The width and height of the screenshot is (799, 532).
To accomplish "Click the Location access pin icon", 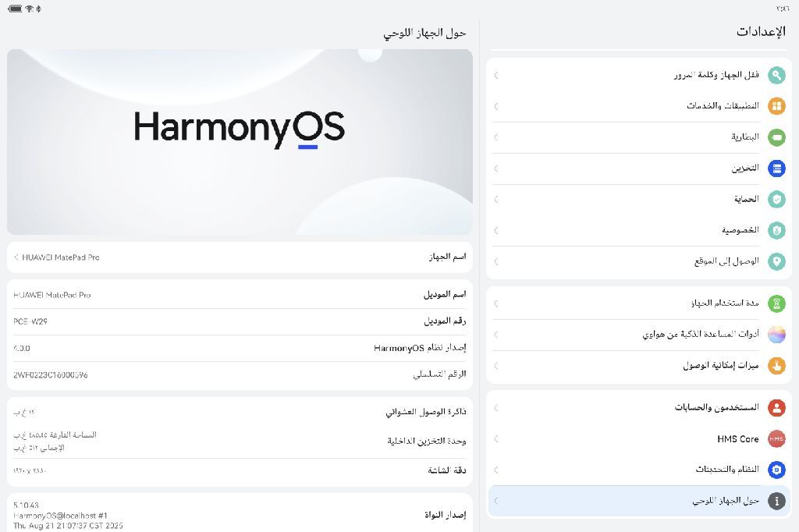I will [x=776, y=261].
